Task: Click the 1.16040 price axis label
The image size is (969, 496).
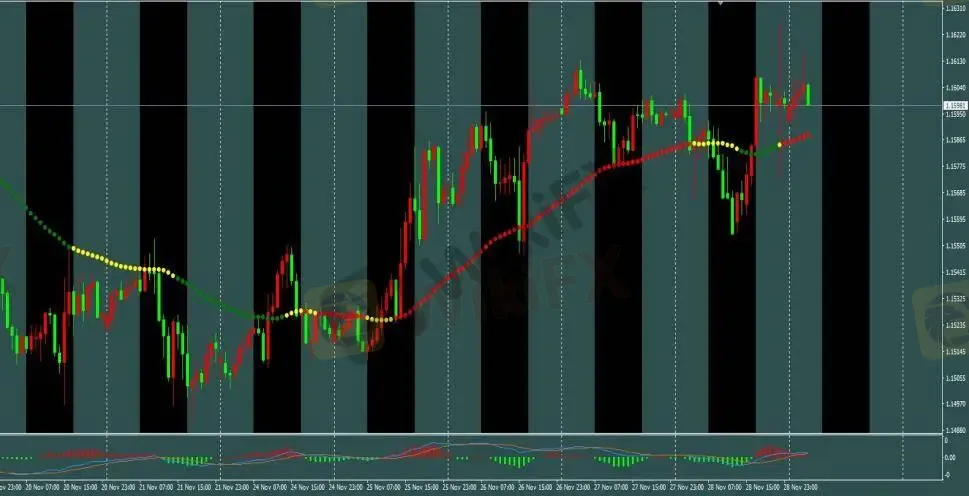Action: [x=955, y=88]
